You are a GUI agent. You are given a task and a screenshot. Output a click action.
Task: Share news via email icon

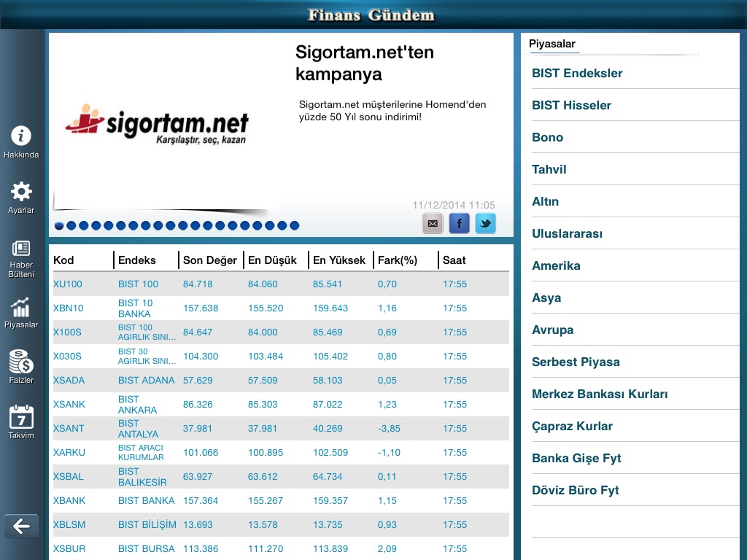click(433, 223)
